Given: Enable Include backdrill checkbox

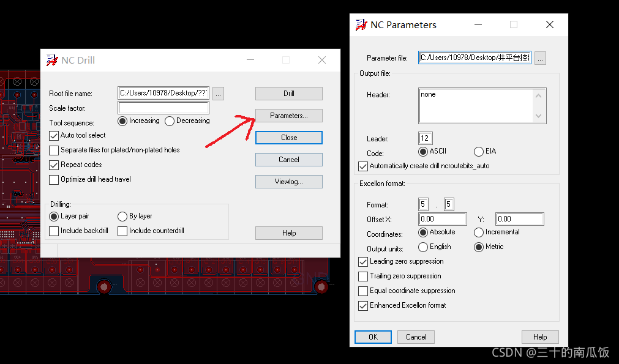Looking at the screenshot, I should point(54,231).
